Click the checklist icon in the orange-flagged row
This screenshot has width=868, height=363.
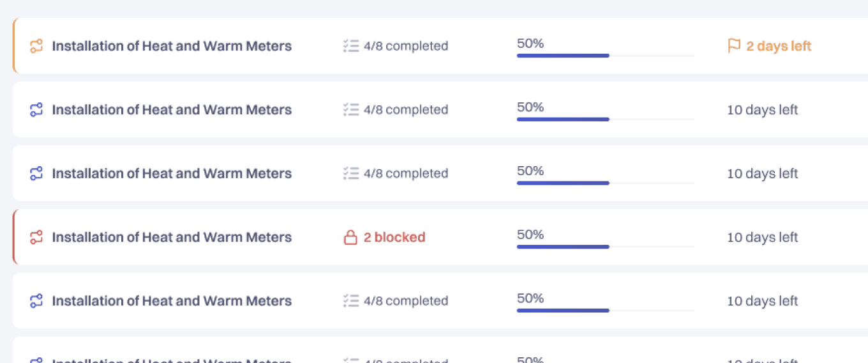pyautogui.click(x=350, y=46)
